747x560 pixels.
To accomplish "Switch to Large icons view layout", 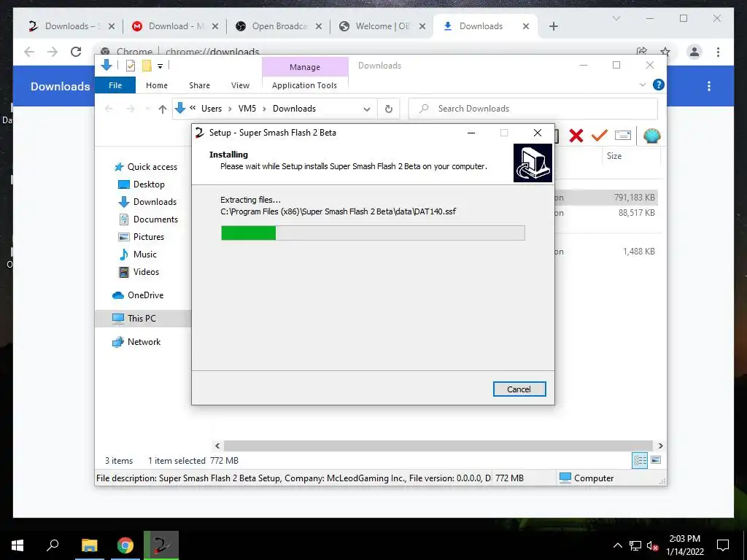I will [x=656, y=460].
